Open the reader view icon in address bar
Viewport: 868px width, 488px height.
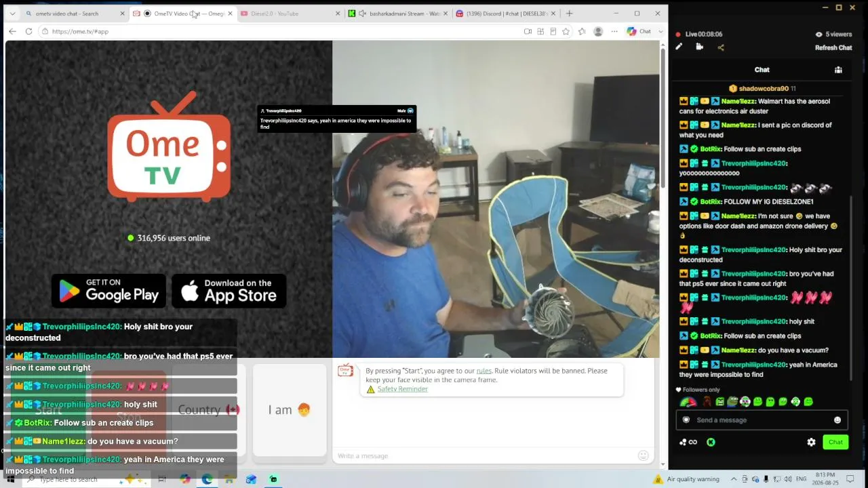tap(553, 31)
